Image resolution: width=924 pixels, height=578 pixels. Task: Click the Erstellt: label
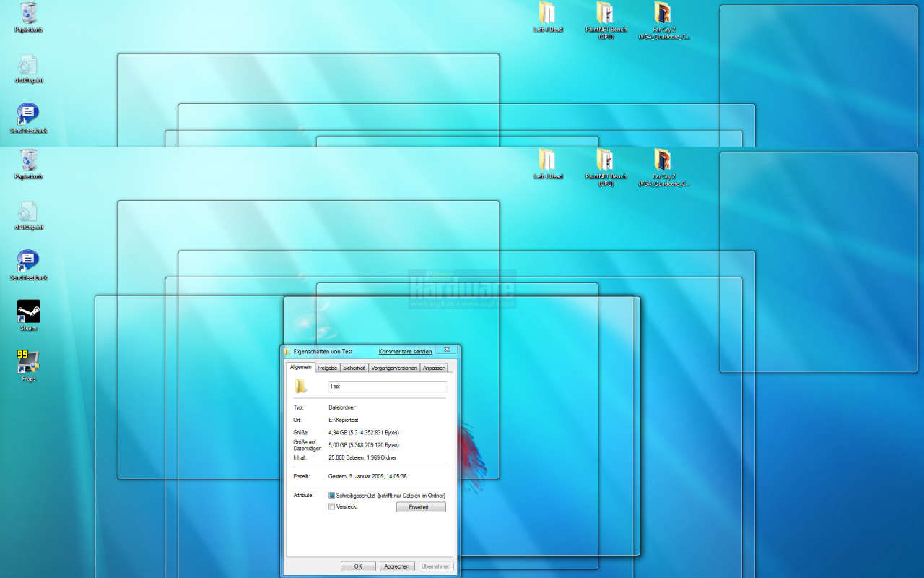click(301, 476)
